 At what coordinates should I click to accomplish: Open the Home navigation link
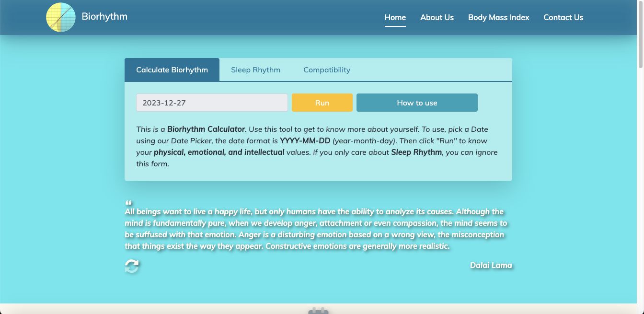click(x=395, y=17)
